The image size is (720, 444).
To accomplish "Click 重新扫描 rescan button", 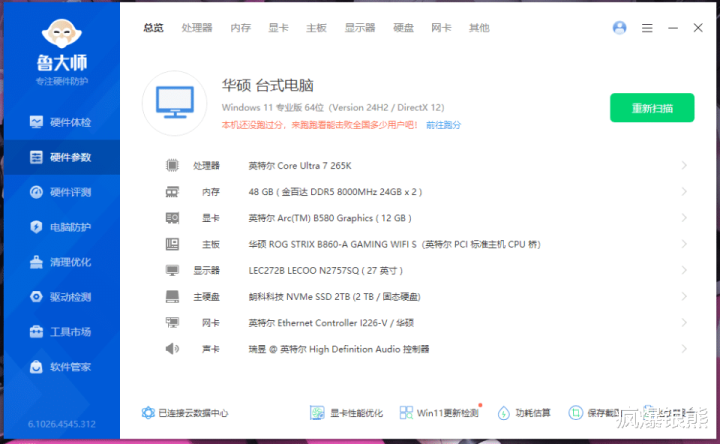I will (x=652, y=108).
